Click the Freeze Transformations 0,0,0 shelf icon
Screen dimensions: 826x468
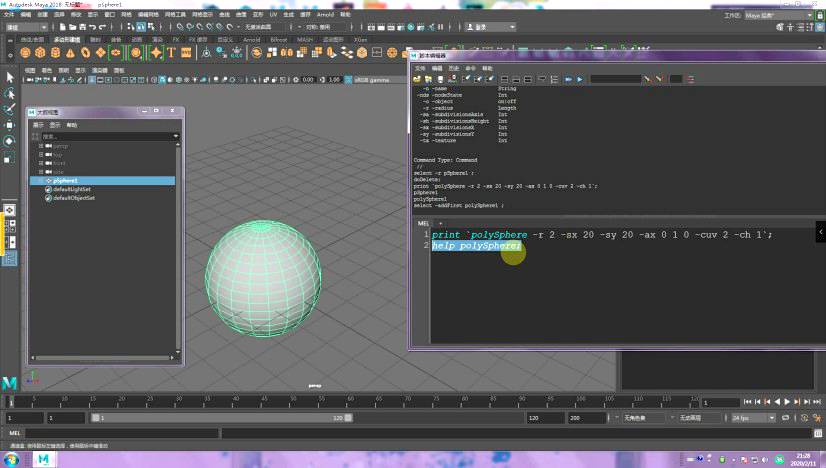coord(237,52)
